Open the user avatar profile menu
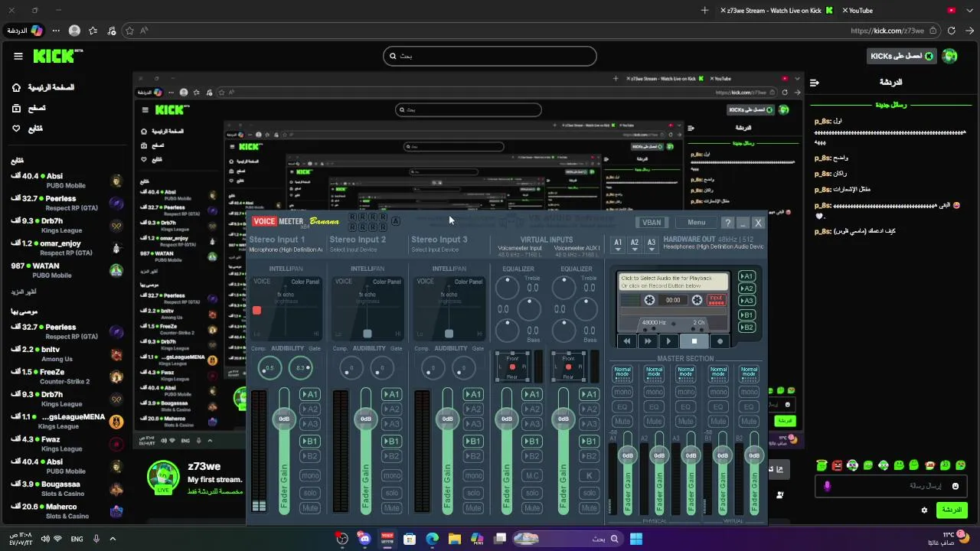 [x=950, y=56]
